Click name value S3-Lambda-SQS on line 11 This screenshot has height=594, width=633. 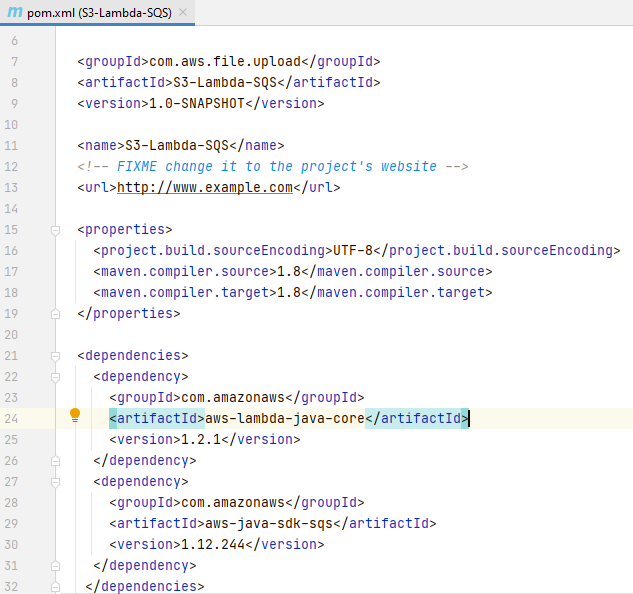coord(177,145)
